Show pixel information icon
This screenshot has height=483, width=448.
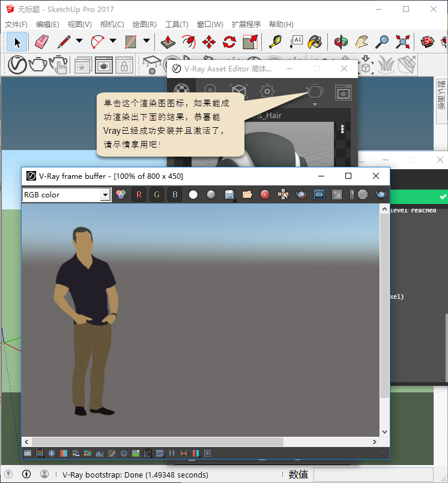tap(52, 453)
